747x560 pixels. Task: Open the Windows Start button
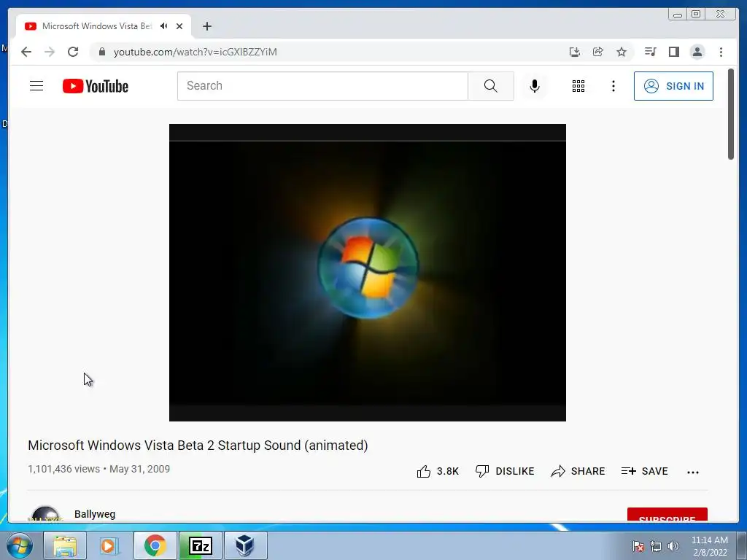pyautogui.click(x=20, y=546)
